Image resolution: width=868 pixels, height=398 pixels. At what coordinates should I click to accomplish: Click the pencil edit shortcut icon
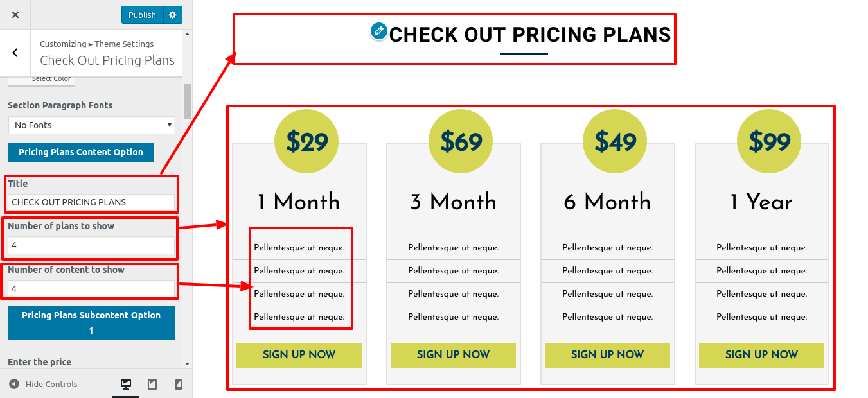(x=379, y=31)
